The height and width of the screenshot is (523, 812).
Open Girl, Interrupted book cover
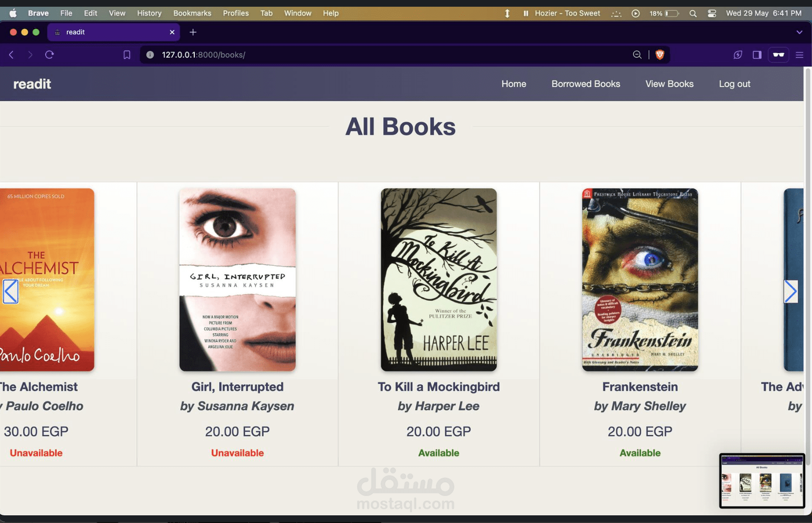tap(238, 280)
